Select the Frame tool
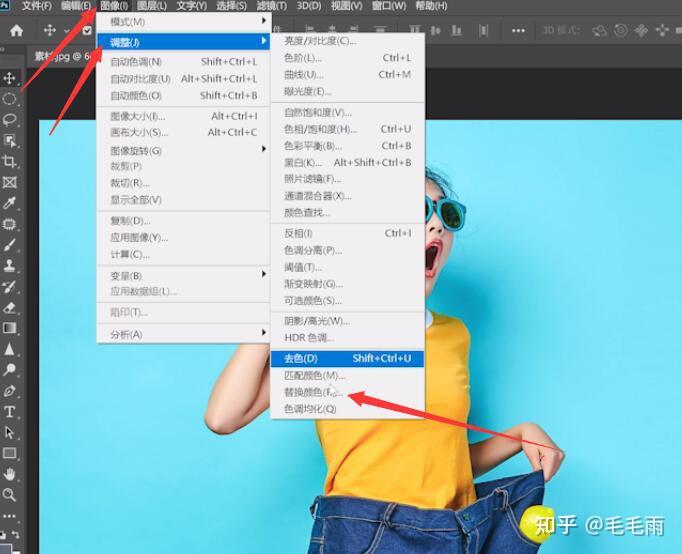The width and height of the screenshot is (682, 554). click(10, 182)
